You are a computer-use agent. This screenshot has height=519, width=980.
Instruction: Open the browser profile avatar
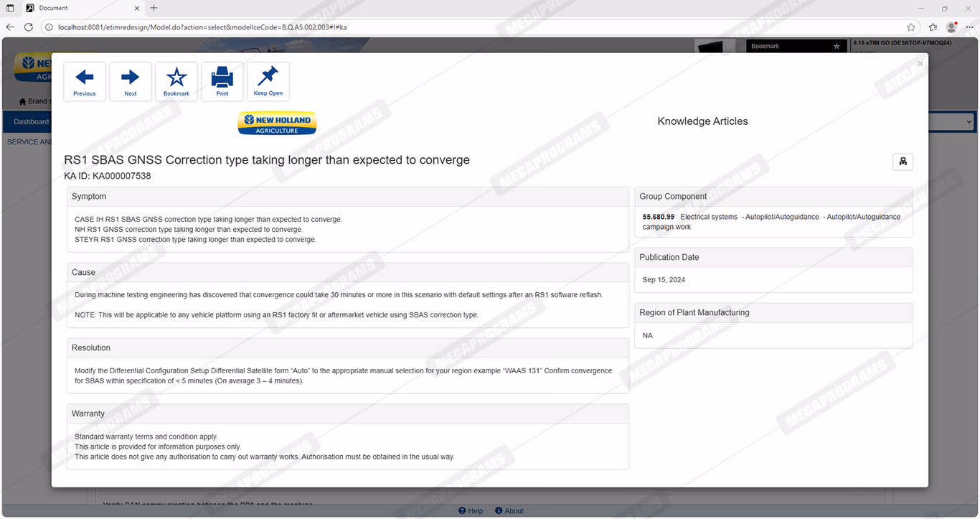[x=951, y=27]
